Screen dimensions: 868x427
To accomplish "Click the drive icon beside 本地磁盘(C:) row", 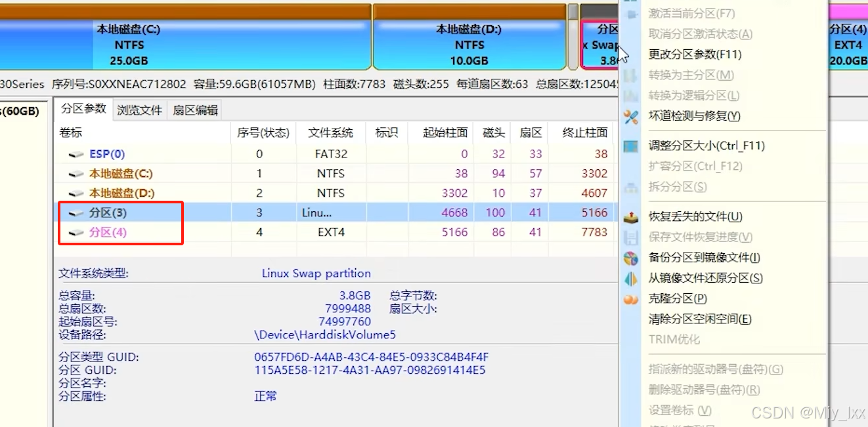I will 77,174.
